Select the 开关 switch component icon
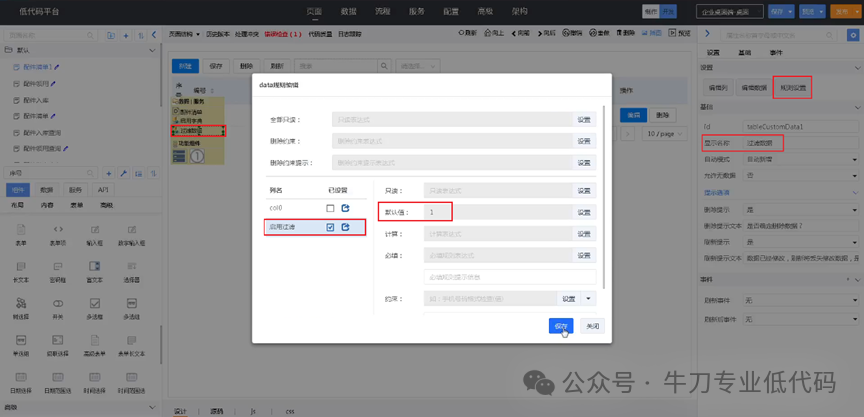 pos(58,303)
